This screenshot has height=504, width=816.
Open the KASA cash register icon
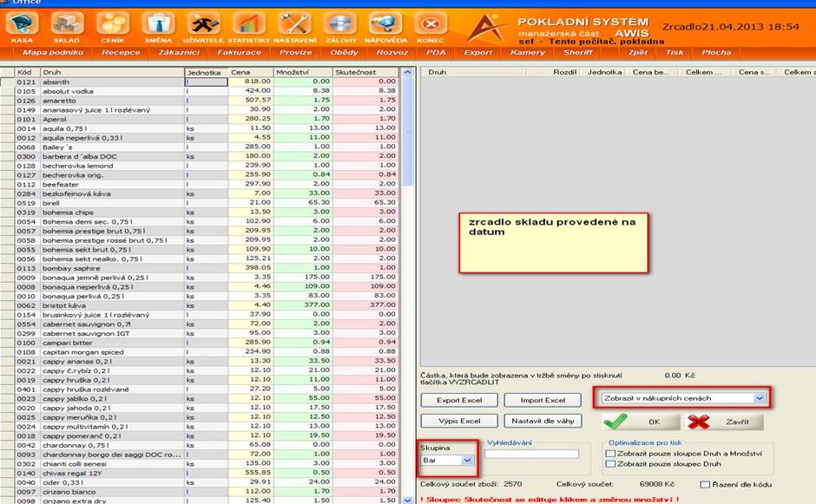click(x=22, y=24)
